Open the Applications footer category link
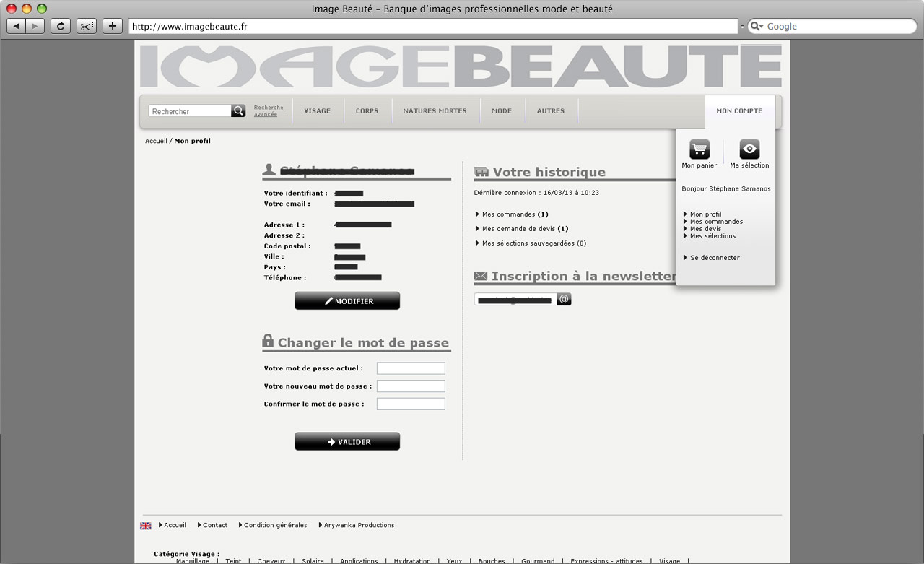Viewport: 924px width, 564px height. [x=359, y=561]
